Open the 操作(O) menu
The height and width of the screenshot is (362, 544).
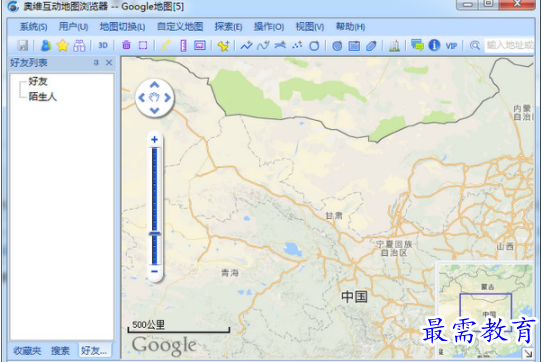coord(269,27)
